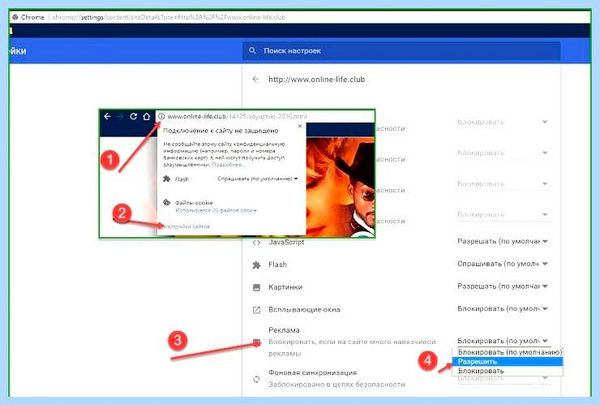Click the Реклама permission dropdown box
Viewport: 600px width, 405px height.
(x=502, y=341)
